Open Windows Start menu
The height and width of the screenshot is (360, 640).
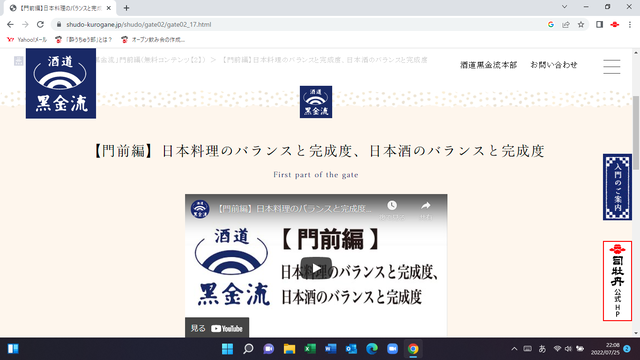click(x=227, y=349)
